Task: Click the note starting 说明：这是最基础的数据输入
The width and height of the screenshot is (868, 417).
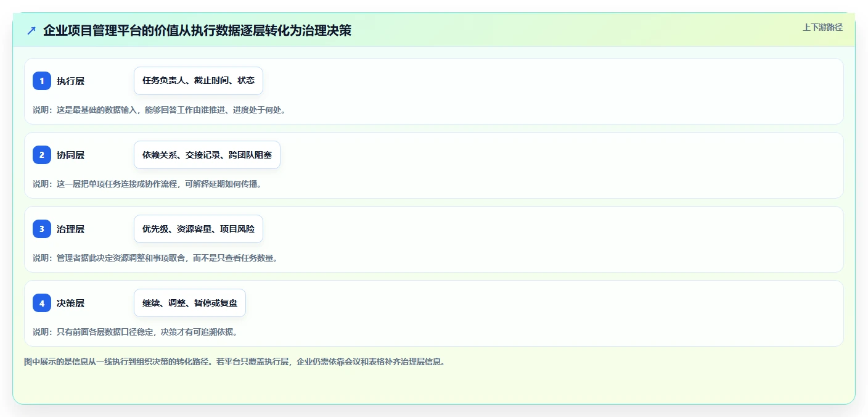Action: pos(160,110)
